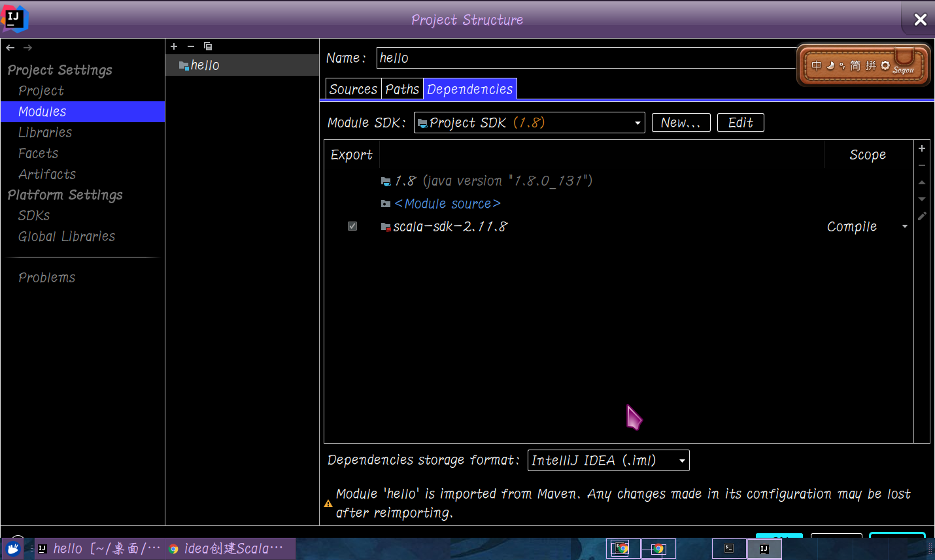Switch to the Dependencies tab
The height and width of the screenshot is (560, 935).
click(x=470, y=89)
